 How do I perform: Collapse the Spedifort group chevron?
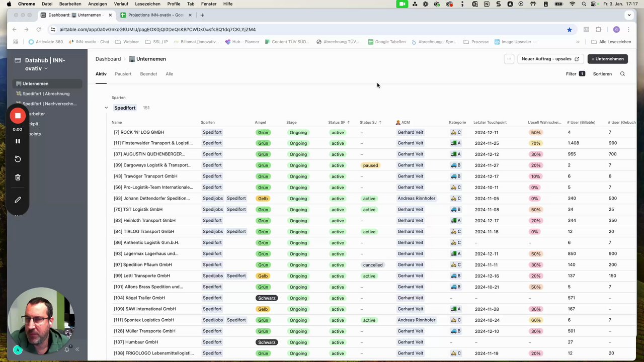click(106, 108)
